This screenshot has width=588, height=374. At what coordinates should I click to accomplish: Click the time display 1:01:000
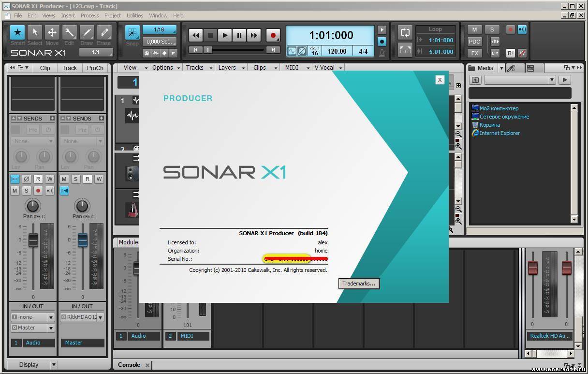click(331, 35)
